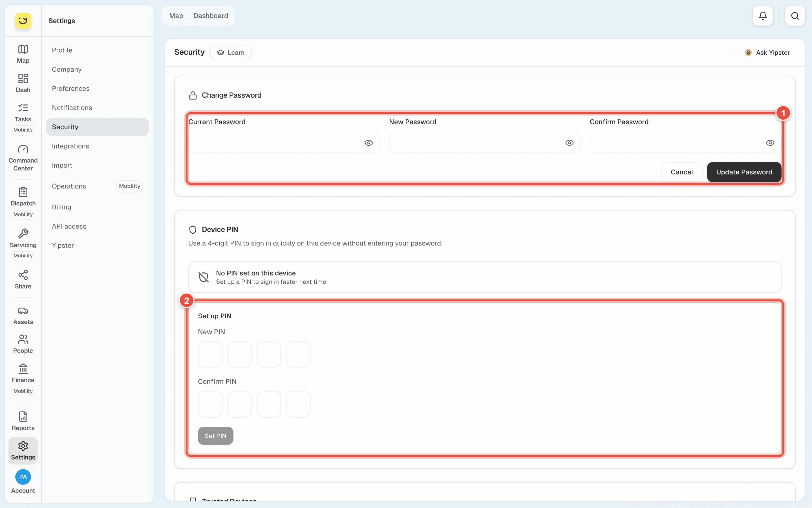The image size is (812, 508).
Task: Open the Company settings section
Action: point(97,69)
